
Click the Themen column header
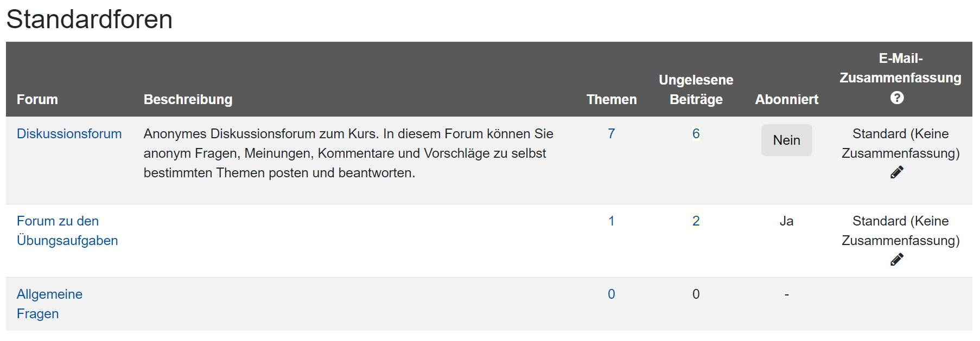pos(612,99)
